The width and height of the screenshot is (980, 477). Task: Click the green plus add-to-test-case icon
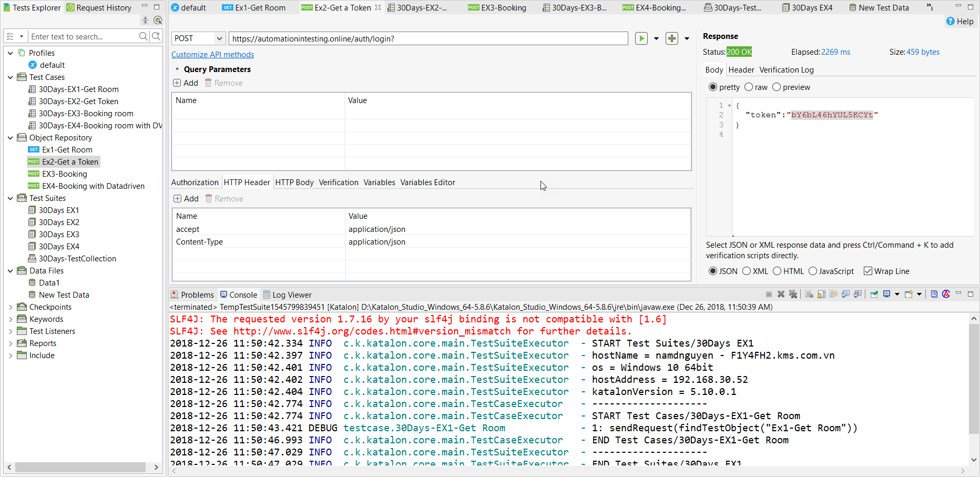(671, 38)
